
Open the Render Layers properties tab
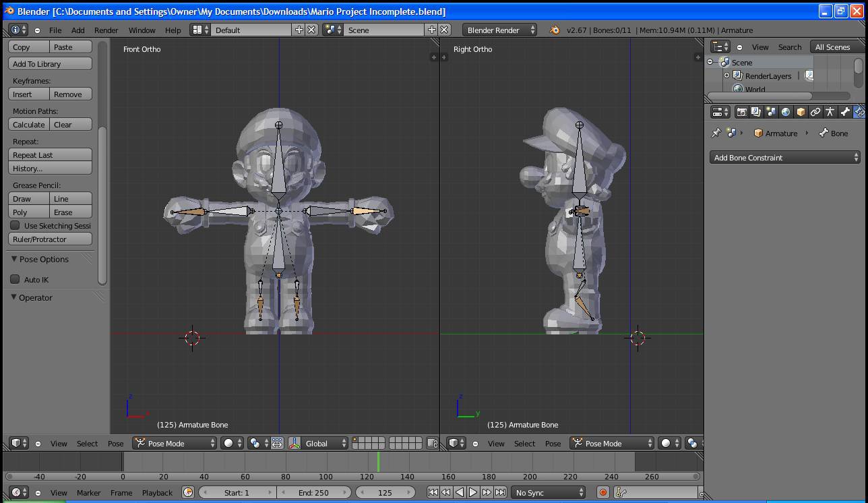click(x=756, y=112)
